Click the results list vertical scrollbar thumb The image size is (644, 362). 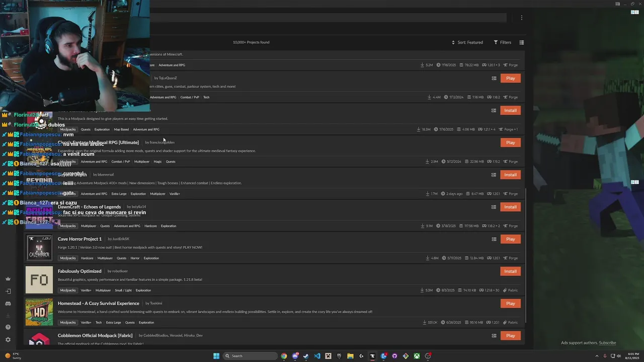[x=526, y=255]
